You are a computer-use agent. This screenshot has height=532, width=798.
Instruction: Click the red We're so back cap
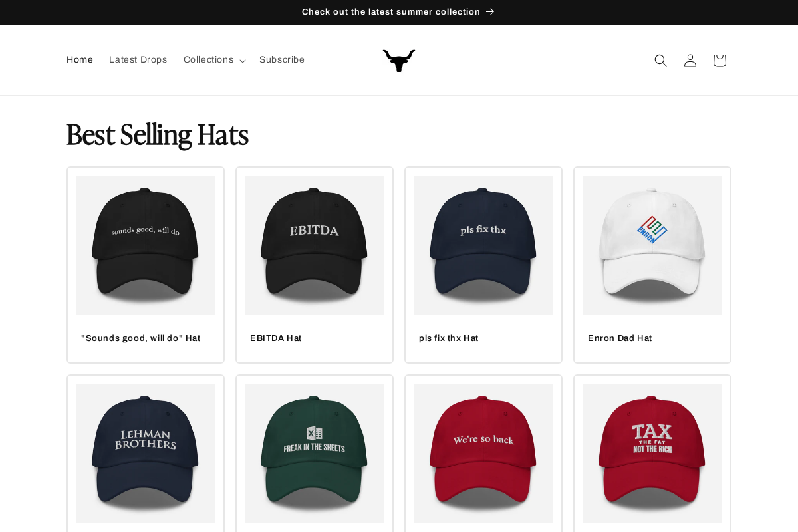tap(483, 454)
